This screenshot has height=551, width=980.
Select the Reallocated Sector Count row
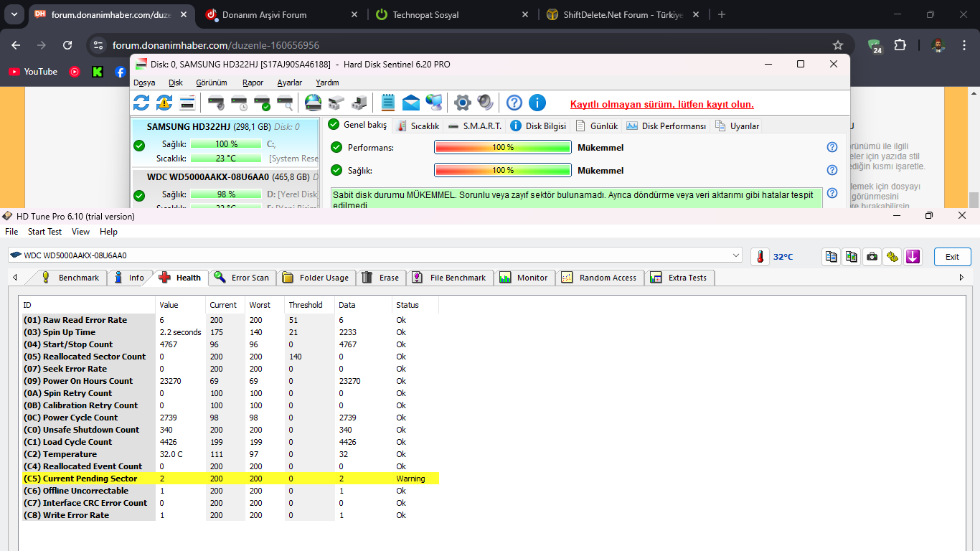point(230,357)
